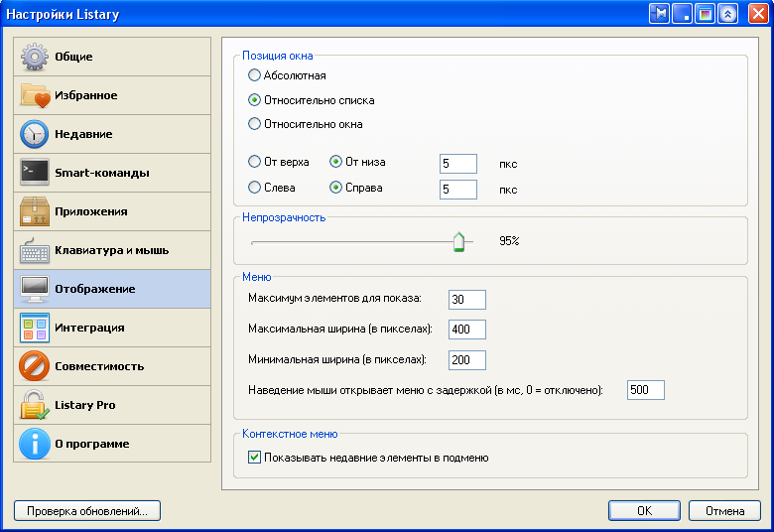The image size is (774, 532).
Task: Choose the От низа radio option
Action: coord(335,162)
